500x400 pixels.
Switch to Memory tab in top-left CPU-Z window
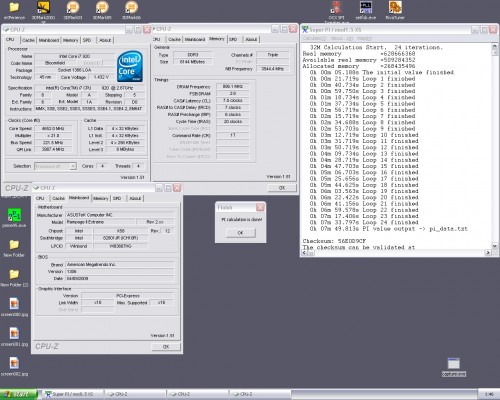(71, 40)
